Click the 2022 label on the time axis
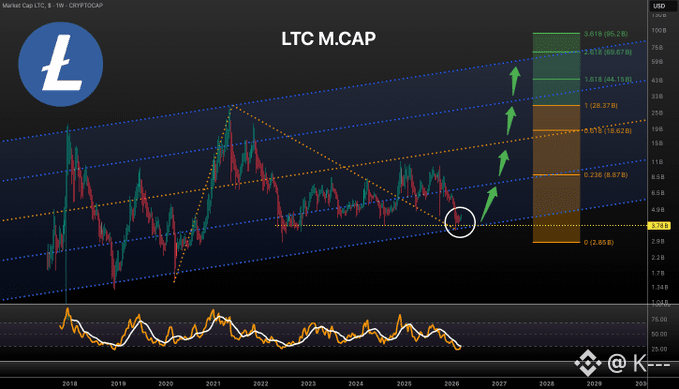Image resolution: width=679 pixels, height=389 pixels. point(261,384)
